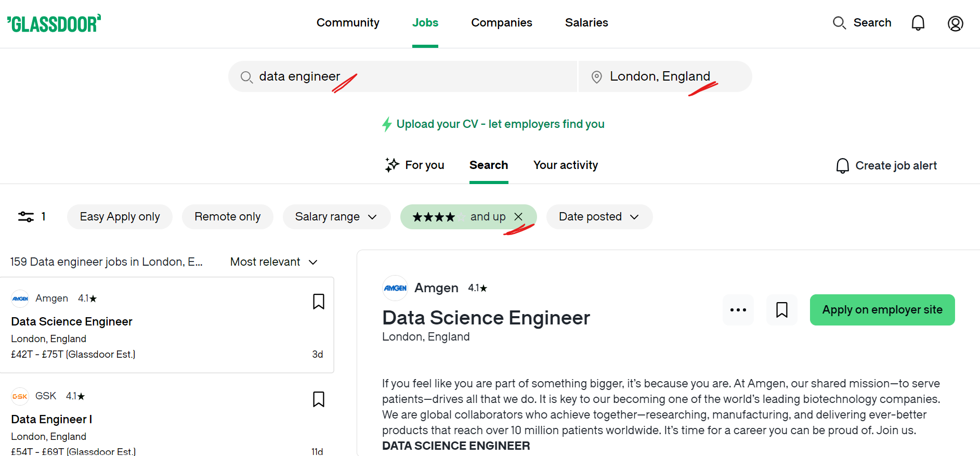Click the location pin icon
The width and height of the screenshot is (980, 456).
click(597, 77)
